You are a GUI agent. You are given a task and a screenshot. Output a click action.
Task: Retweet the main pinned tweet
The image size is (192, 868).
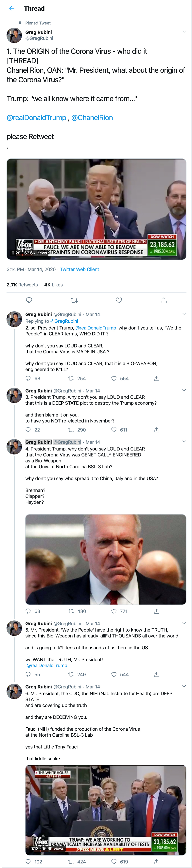pos(74,300)
